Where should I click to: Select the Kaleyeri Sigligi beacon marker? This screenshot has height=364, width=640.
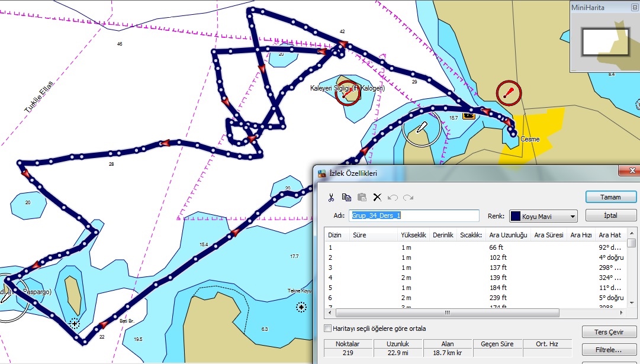click(x=348, y=94)
